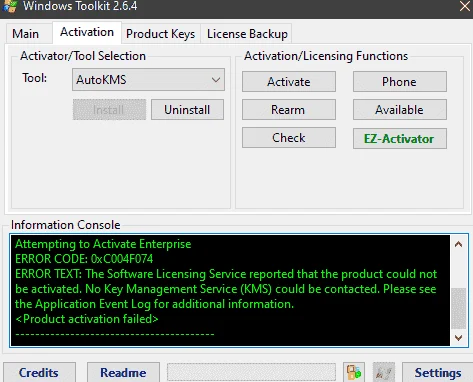Viewport: 473px width, 382px height.
Task: Click the Check button
Action: tap(289, 137)
